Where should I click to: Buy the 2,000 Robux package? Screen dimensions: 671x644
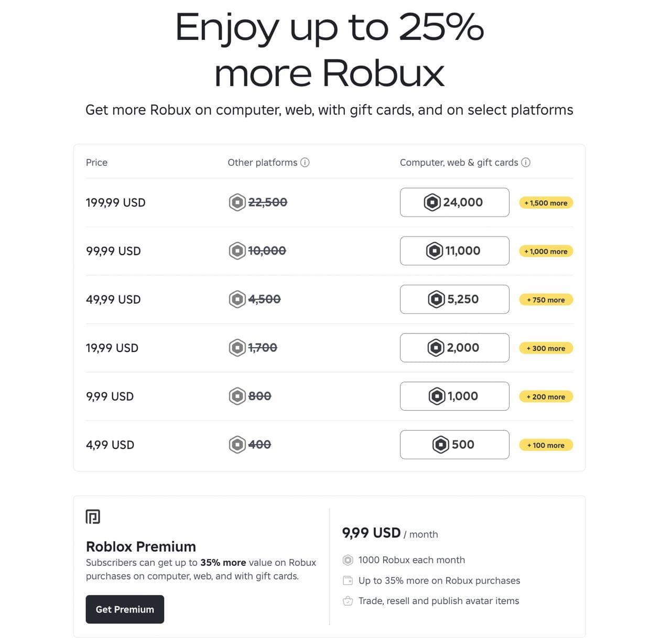(454, 348)
